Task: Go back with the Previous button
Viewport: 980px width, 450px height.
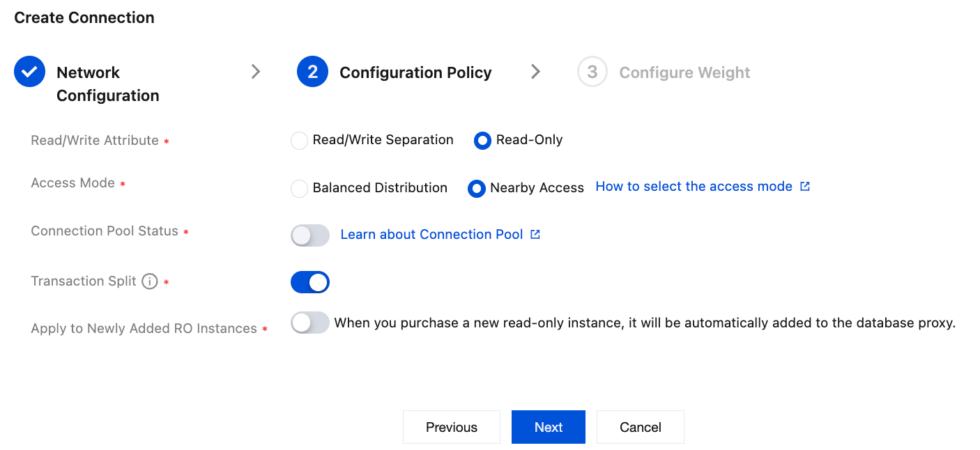Action: [x=452, y=427]
